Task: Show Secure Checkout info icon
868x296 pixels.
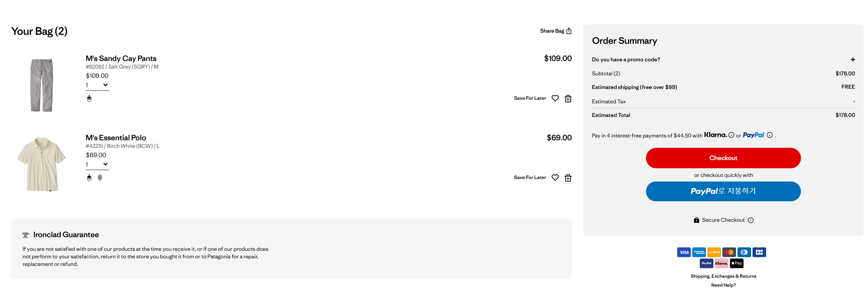Action: click(751, 220)
